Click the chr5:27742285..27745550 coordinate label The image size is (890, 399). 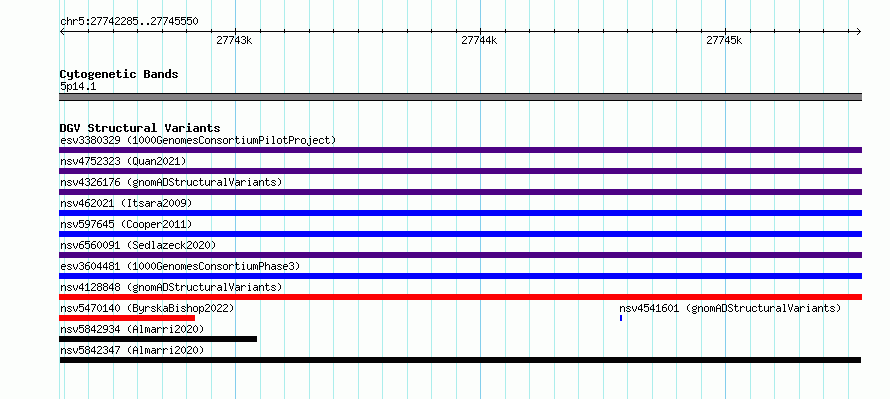point(129,22)
